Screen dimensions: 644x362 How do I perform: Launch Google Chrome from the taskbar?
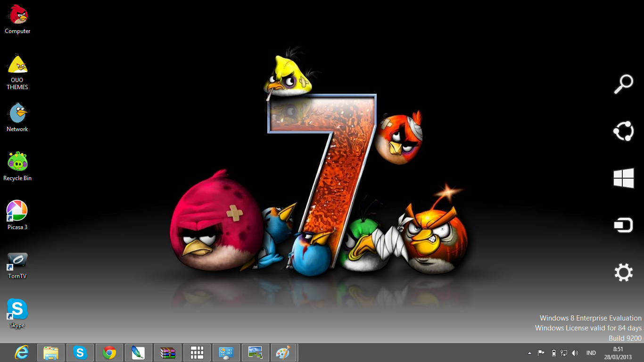coord(109,352)
